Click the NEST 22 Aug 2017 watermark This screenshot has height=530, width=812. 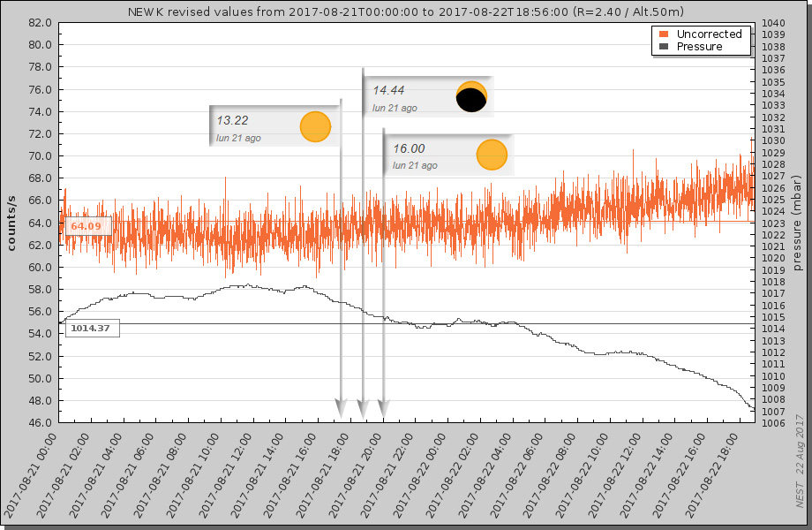click(x=800, y=471)
